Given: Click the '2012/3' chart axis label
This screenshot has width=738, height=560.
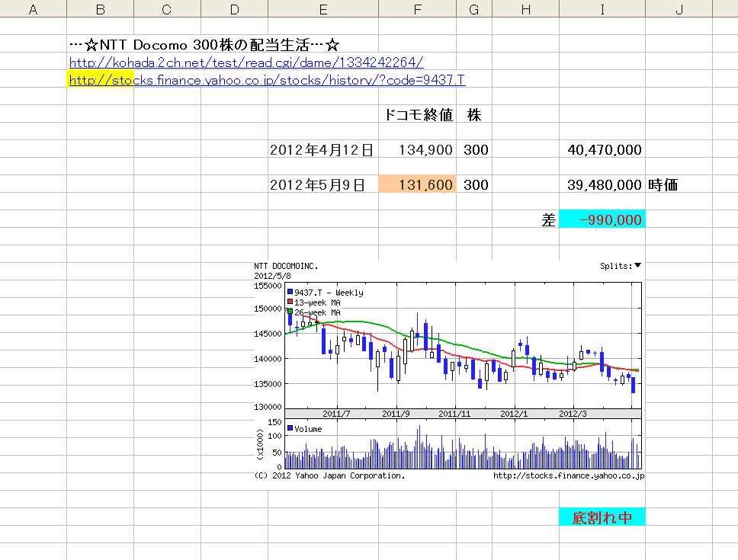Looking at the screenshot, I should coord(573,414).
